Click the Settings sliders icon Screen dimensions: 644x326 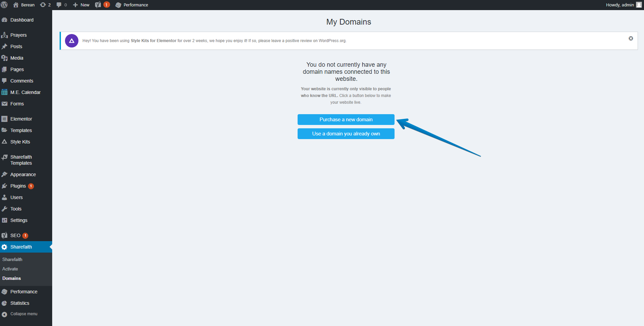click(x=4, y=220)
